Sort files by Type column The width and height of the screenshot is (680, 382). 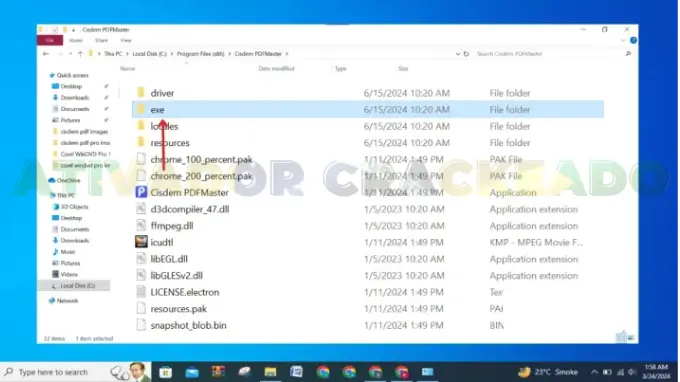pos(340,69)
